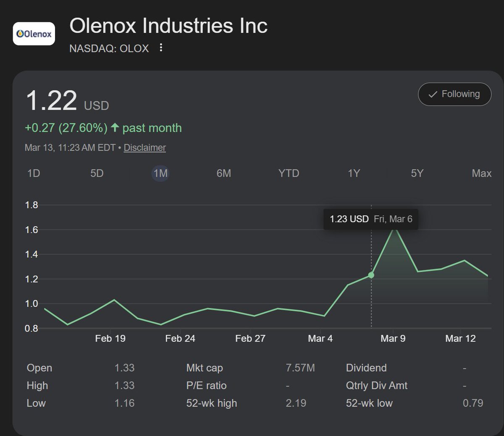Image resolution: width=504 pixels, height=436 pixels.
Task: Click the Qtrly Div Amt label
Action: pyautogui.click(x=377, y=386)
